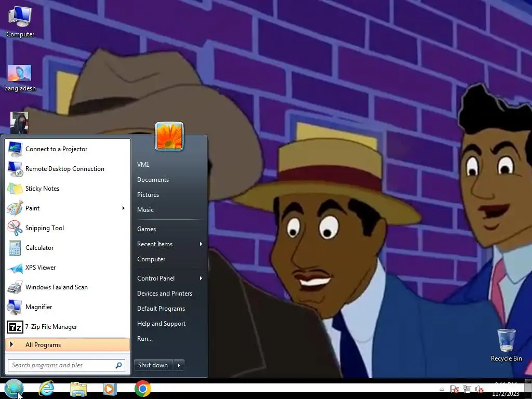Open Music from Start menu
The height and width of the screenshot is (399, 532).
[145, 210]
